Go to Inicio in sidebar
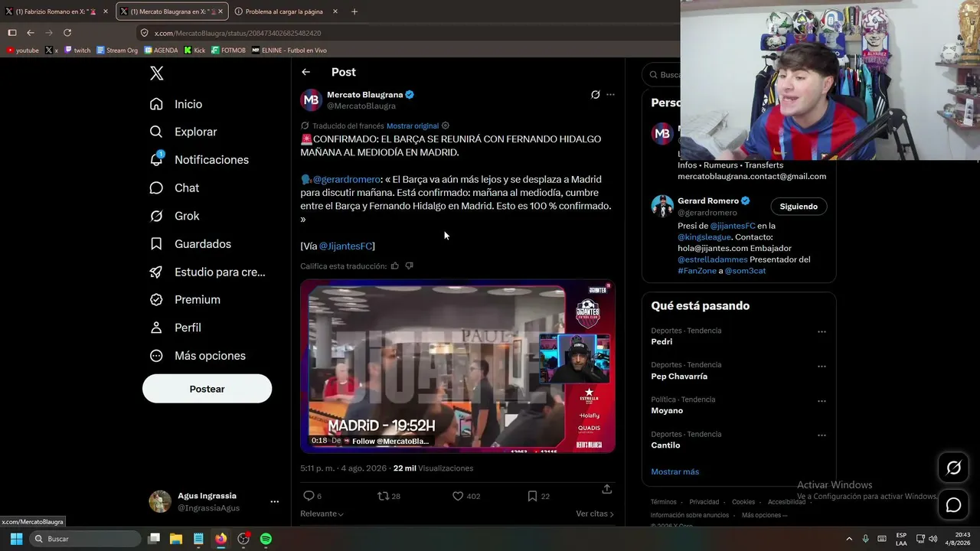This screenshot has width=980, height=551. 176,104
